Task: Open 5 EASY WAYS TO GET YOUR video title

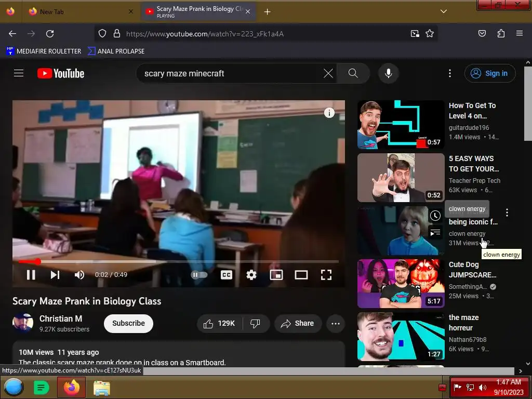Action: (474, 164)
